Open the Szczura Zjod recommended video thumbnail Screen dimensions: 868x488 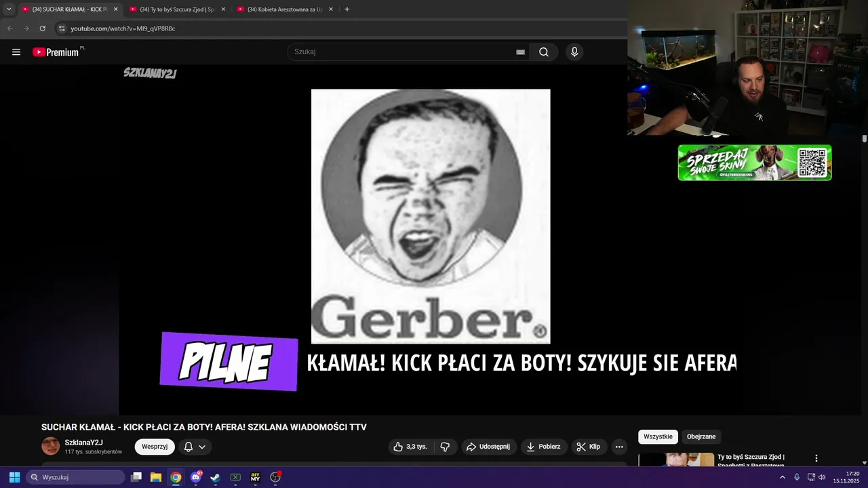pyautogui.click(x=676, y=460)
